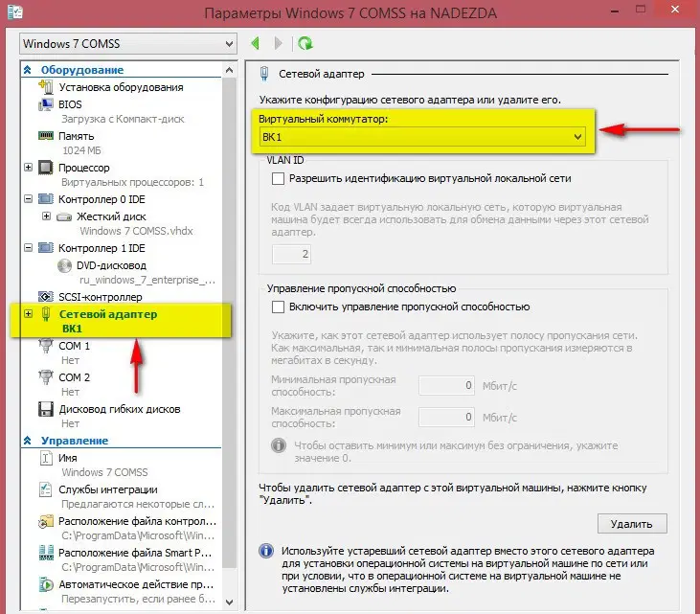
Task: Click the processor icon (Процессор)
Action: pos(46,168)
